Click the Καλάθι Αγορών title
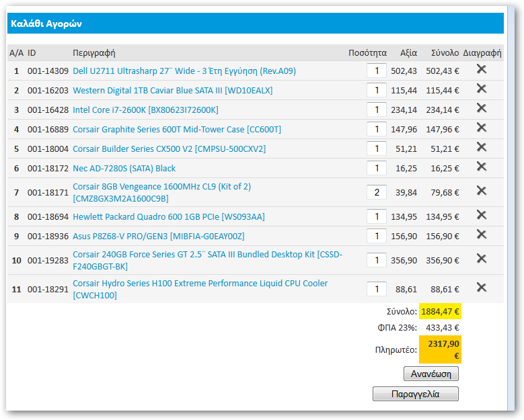The width and height of the screenshot is (524, 420). (x=46, y=24)
